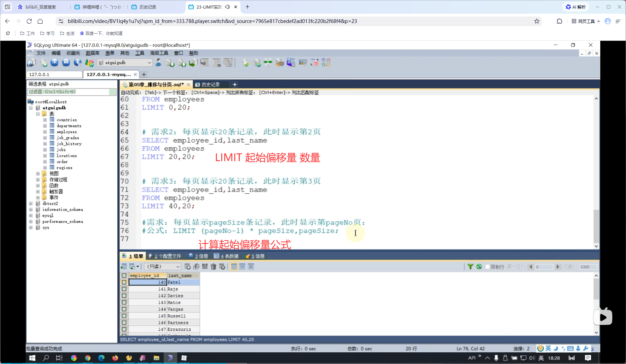Switch to the 4 table data tab
The image size is (626, 364).
(x=226, y=256)
